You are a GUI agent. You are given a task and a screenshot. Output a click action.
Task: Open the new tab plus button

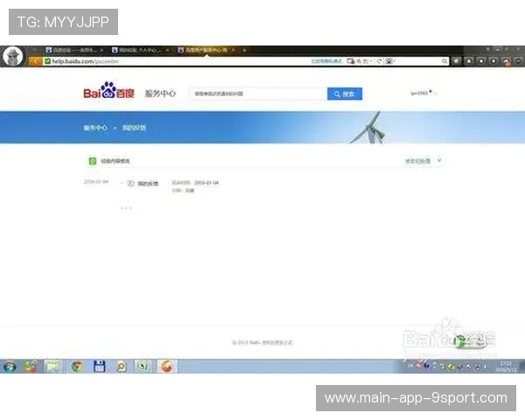point(244,51)
